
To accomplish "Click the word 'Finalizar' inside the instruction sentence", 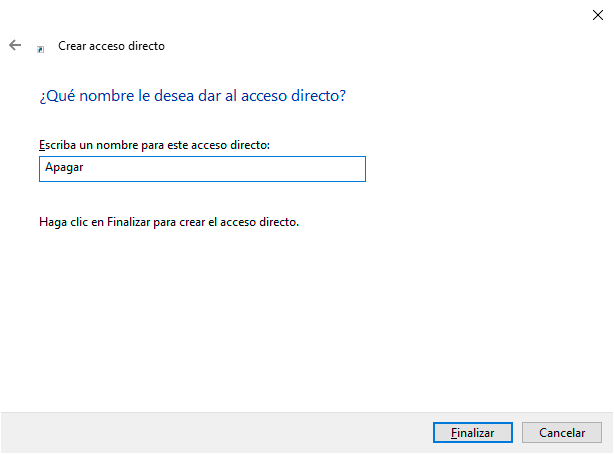I will 127,222.
